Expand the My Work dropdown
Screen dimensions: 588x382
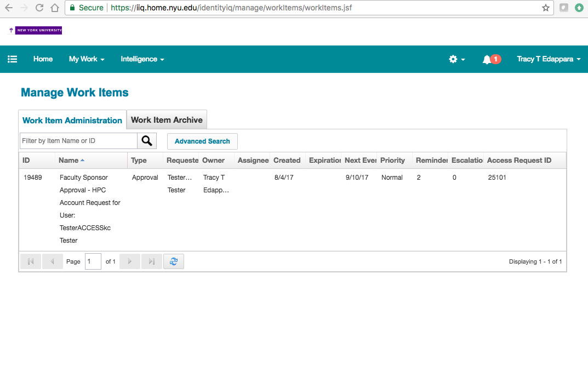tap(86, 59)
